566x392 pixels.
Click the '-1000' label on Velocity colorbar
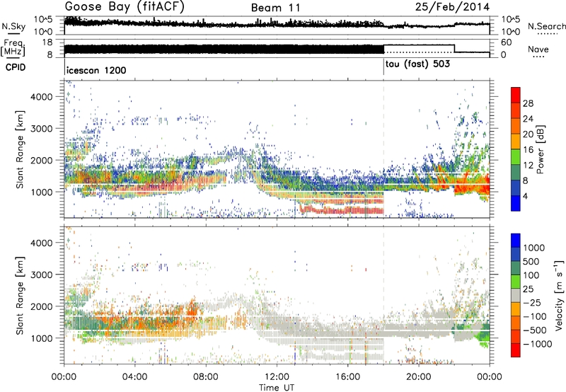(x=537, y=344)
